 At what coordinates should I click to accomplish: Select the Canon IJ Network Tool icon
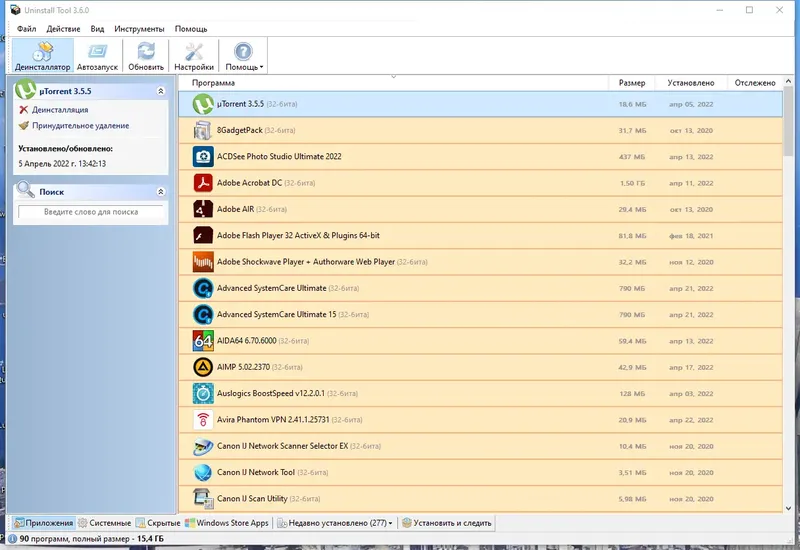pyautogui.click(x=203, y=472)
